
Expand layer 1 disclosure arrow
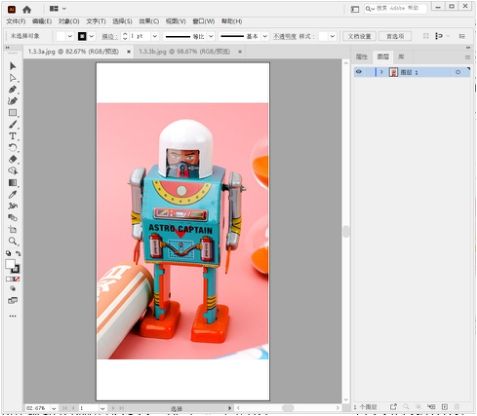[382, 72]
